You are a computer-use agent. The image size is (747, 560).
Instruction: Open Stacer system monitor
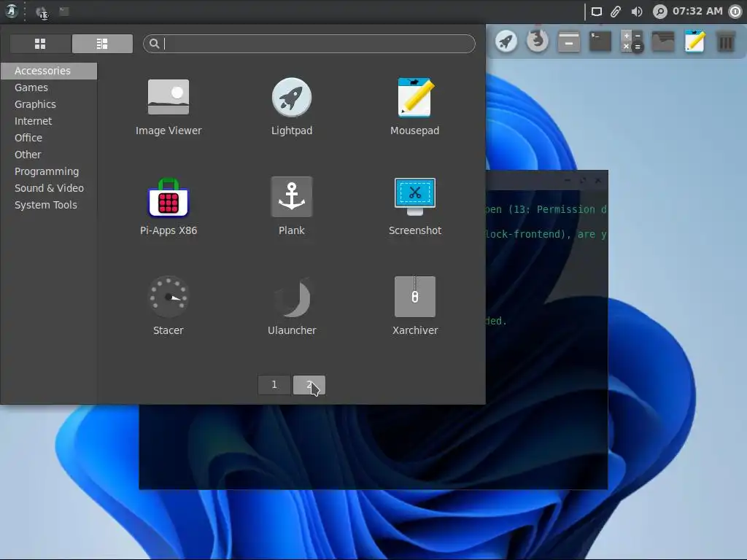pos(169,306)
